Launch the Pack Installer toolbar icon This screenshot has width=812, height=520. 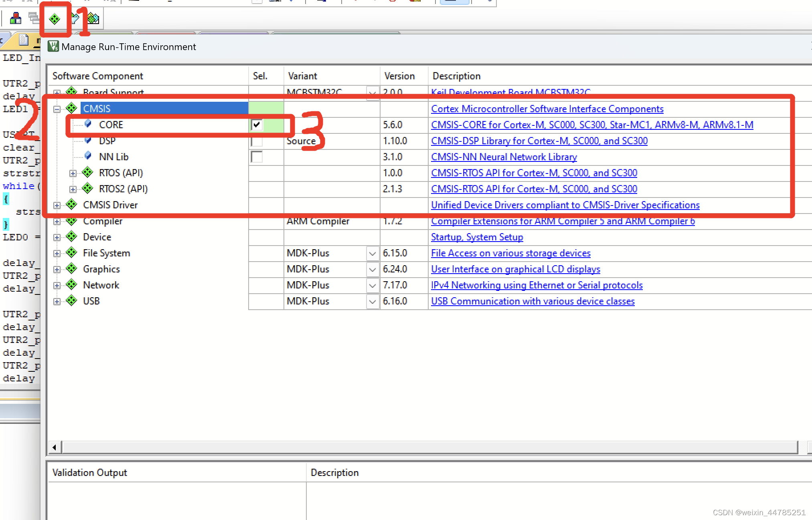(93, 18)
